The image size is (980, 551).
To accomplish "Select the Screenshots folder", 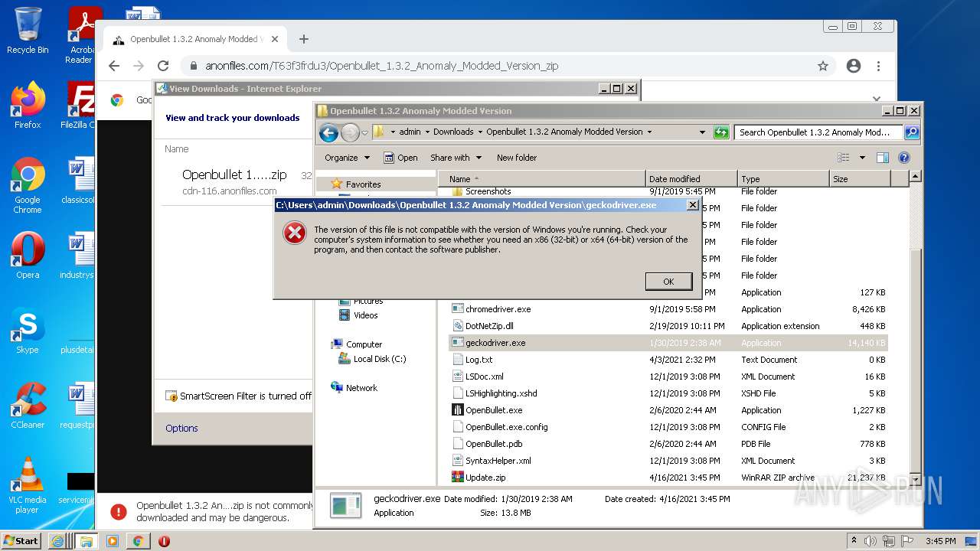I will 488,191.
